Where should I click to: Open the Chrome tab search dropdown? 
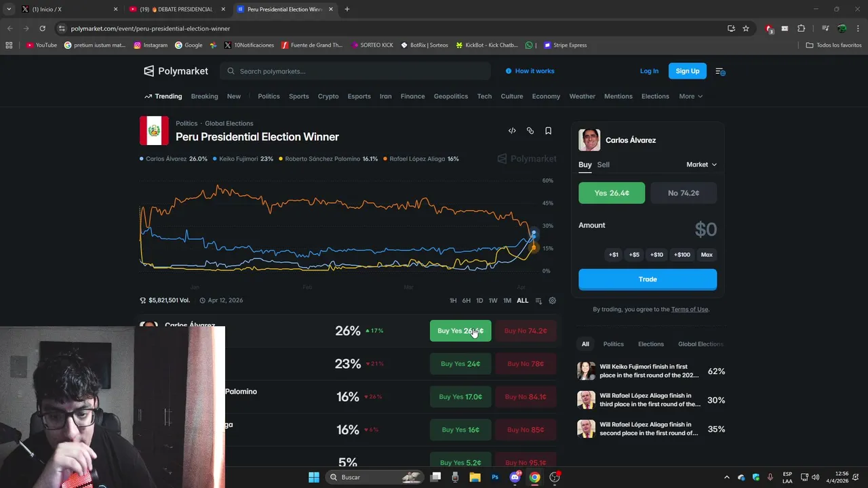point(9,9)
